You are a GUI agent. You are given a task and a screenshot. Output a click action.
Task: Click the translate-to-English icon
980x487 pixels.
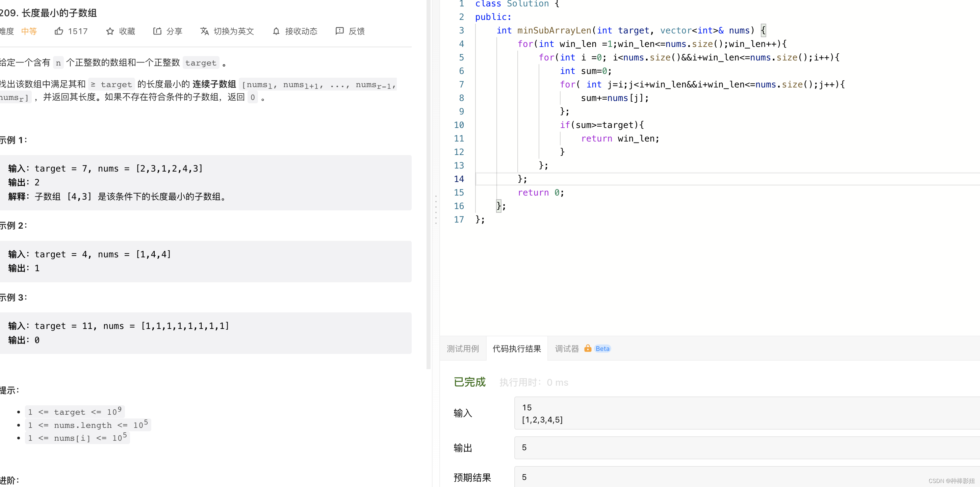click(204, 31)
